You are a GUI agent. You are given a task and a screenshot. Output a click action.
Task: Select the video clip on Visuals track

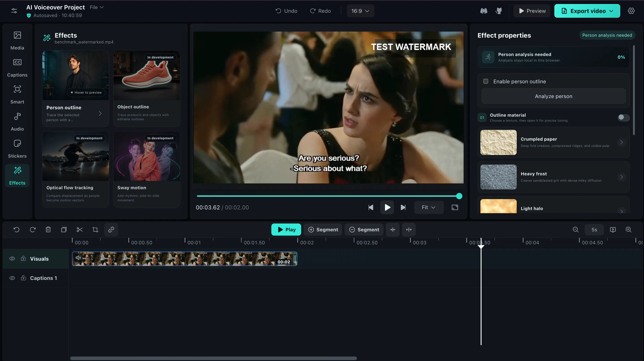(x=184, y=259)
